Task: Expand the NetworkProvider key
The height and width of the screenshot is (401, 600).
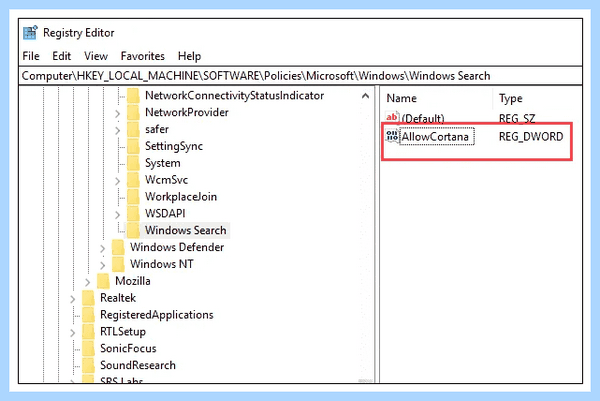Action: (x=117, y=114)
